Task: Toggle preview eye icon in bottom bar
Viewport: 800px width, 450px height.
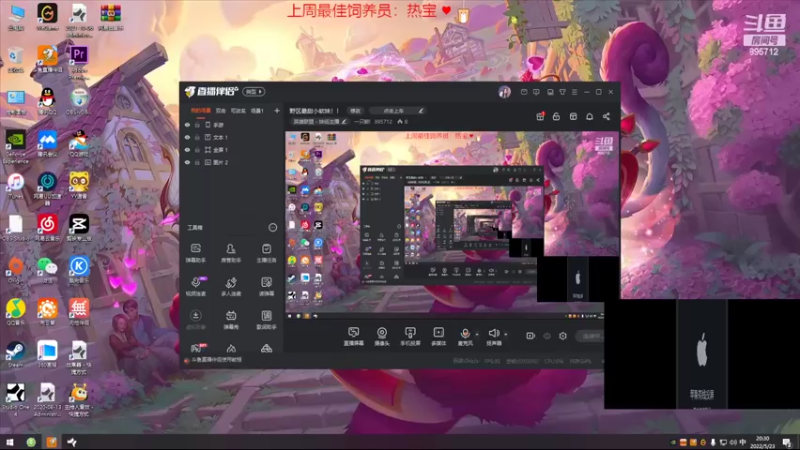Action: click(547, 336)
